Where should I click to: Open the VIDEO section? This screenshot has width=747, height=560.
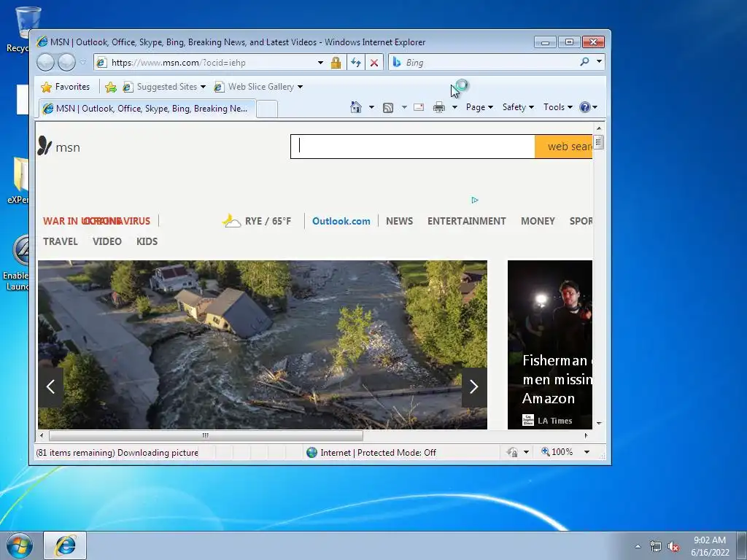coord(107,241)
